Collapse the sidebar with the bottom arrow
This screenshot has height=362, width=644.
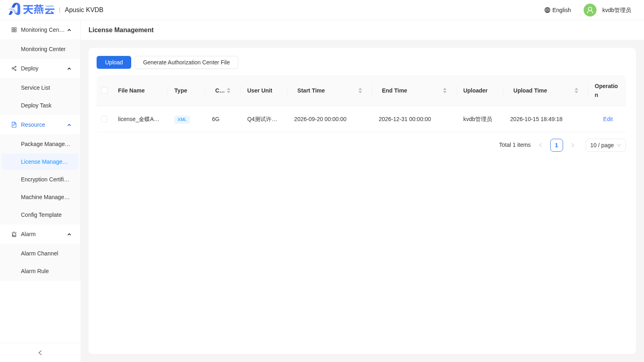(x=40, y=353)
